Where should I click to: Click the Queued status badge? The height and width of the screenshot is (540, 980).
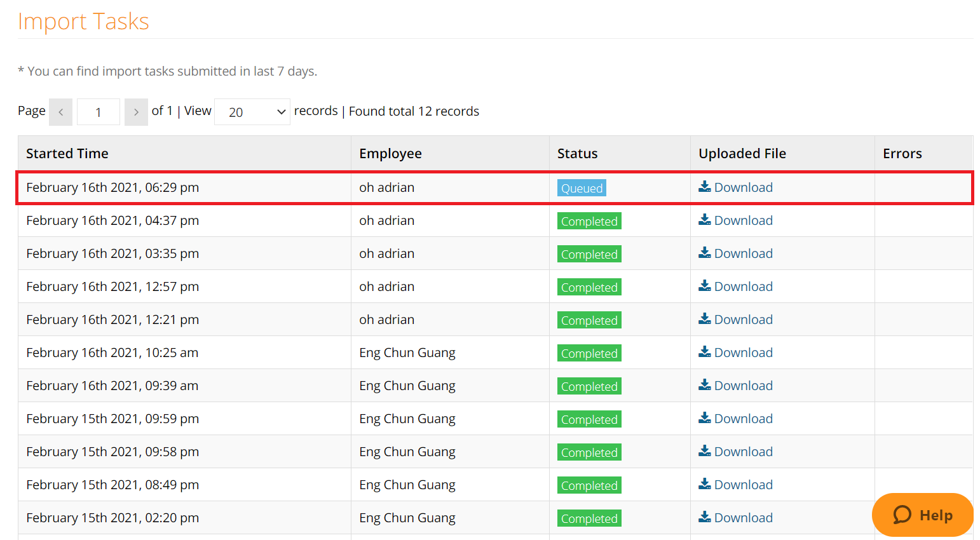click(582, 188)
